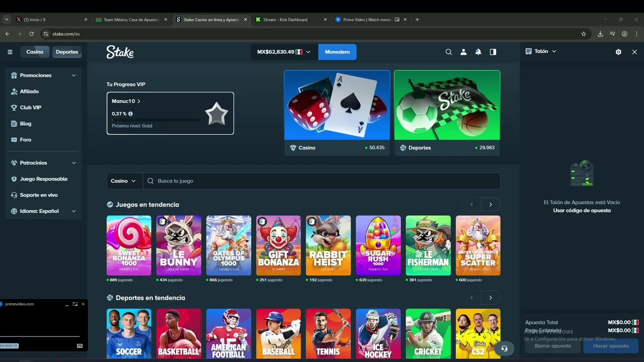The height and width of the screenshot is (362, 644).
Task: Click the VIP info icon beside 0,37 %
Action: point(130,114)
